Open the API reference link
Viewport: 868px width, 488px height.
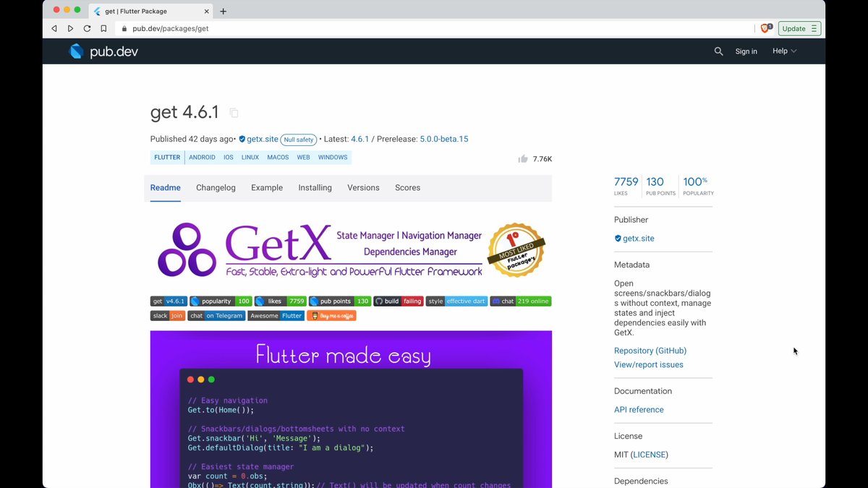638,410
